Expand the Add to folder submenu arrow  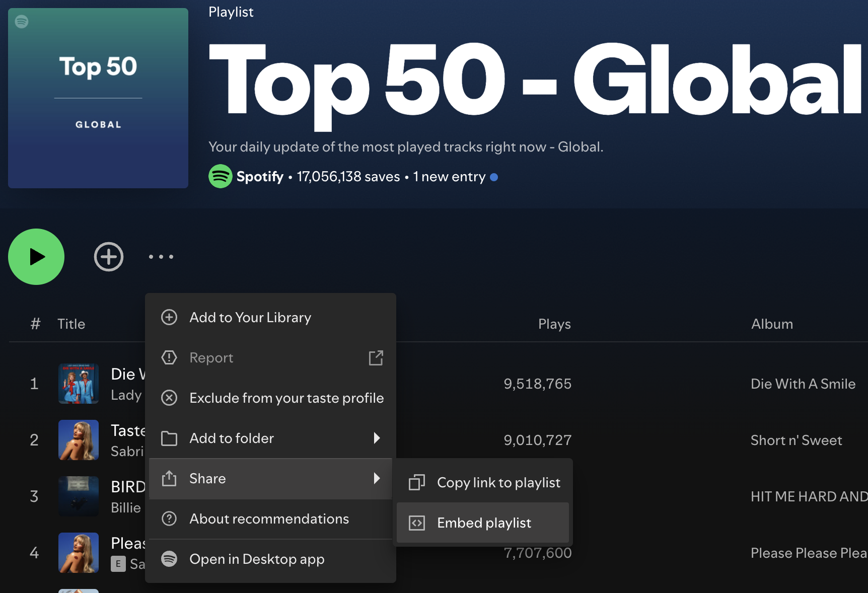coord(377,438)
